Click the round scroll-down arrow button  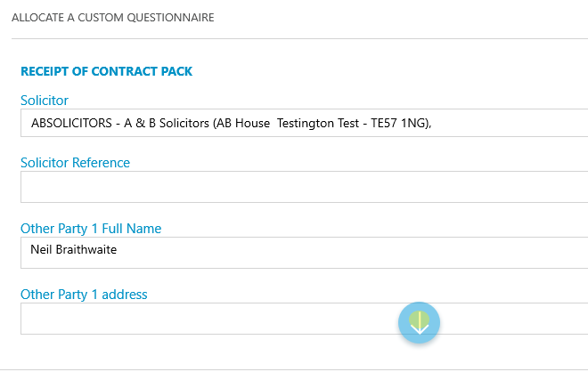coord(419,322)
